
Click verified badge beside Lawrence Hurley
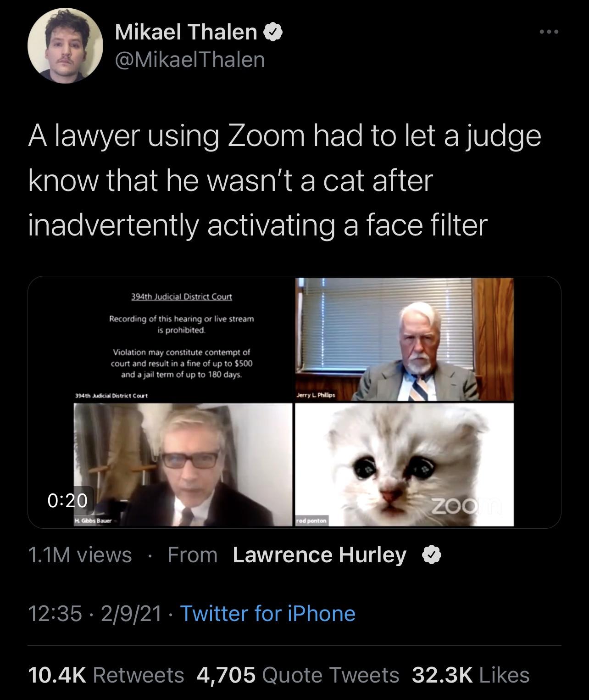[x=432, y=555]
